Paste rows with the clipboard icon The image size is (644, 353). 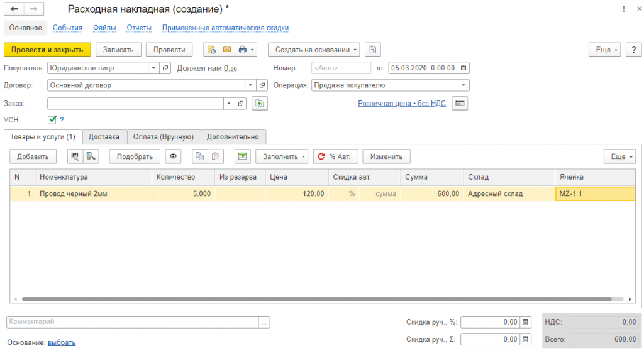point(216,156)
